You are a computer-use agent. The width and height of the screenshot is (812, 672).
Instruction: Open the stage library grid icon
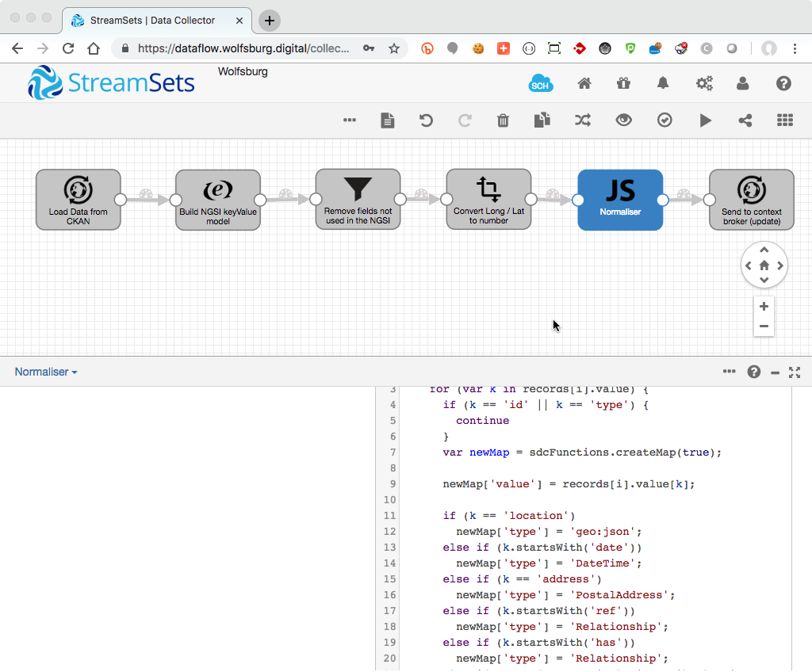[x=785, y=120]
